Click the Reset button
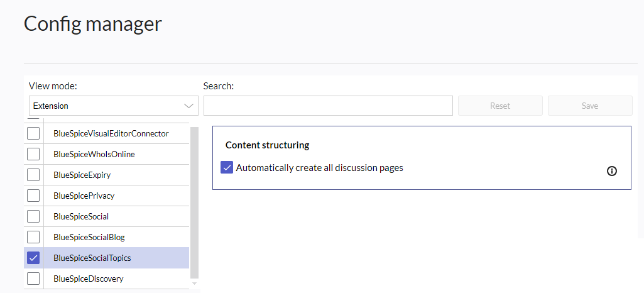This screenshot has width=644, height=293. pyautogui.click(x=500, y=106)
